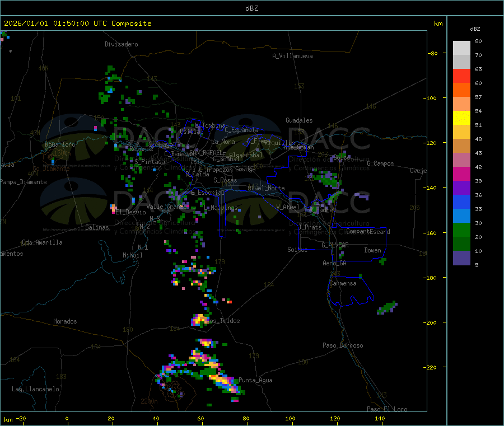Click the 2200m elevation contour label
Viewport: 504px width, 426px height.
(149, 401)
